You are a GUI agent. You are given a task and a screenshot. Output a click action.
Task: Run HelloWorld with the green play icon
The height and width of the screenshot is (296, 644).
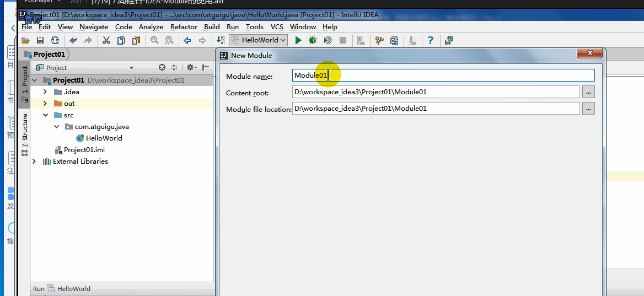click(299, 40)
